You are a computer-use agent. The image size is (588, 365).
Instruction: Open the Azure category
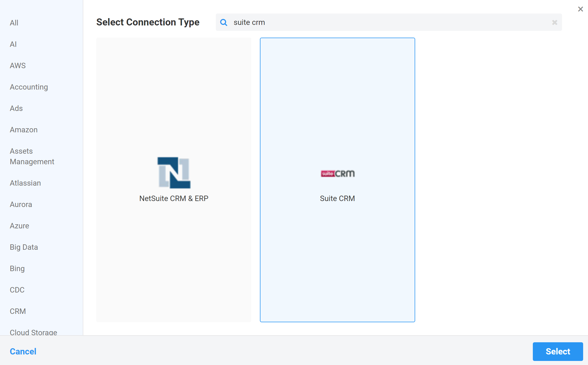click(19, 226)
